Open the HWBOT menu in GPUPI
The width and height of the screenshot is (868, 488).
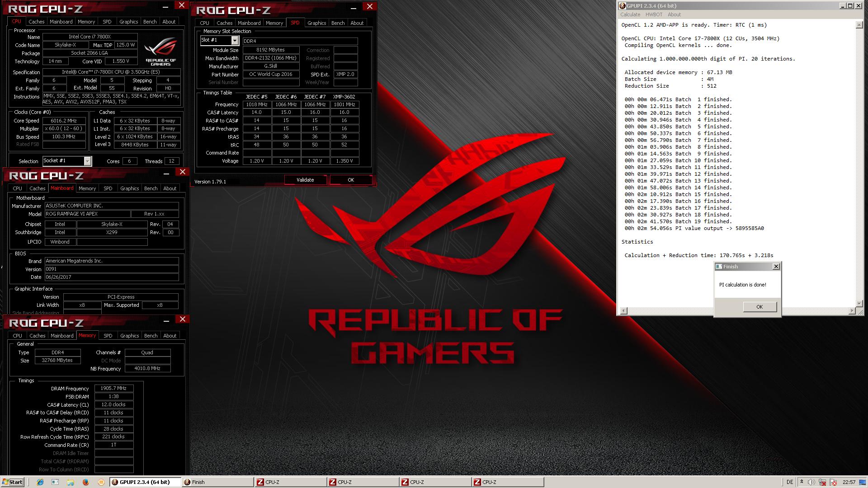point(654,14)
